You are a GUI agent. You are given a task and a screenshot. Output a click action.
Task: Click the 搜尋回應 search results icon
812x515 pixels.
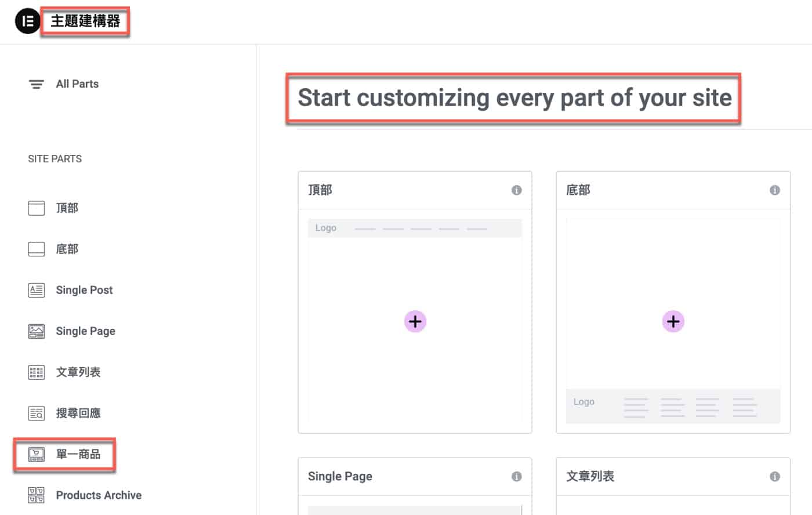point(37,413)
